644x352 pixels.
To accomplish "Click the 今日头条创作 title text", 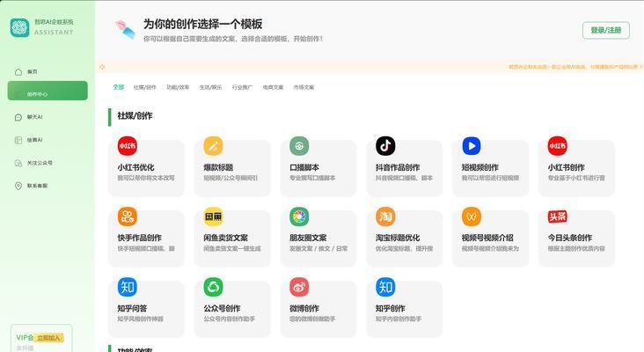I will 570,238.
